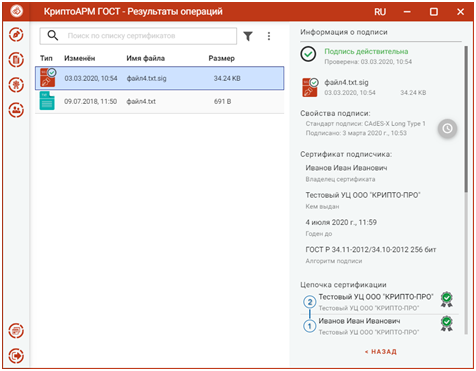Click the exit icon in the sidebar
476x371 pixels.
(x=16, y=356)
